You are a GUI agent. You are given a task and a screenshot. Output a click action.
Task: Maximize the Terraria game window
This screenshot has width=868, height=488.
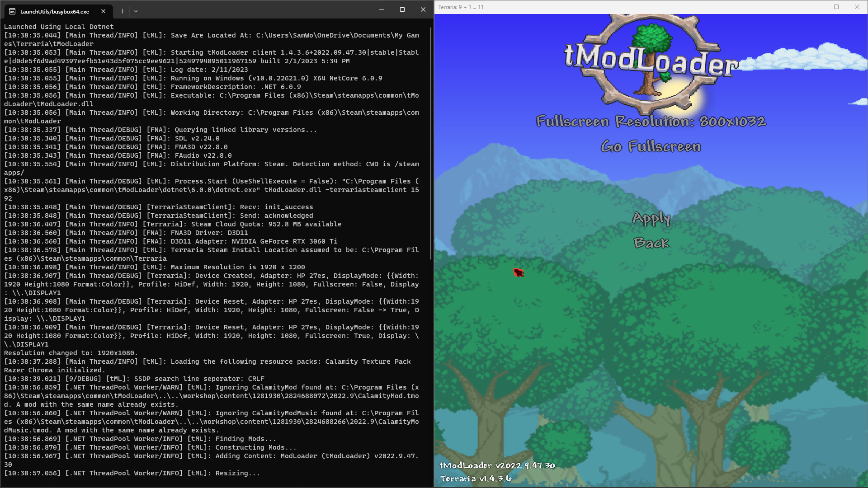click(836, 7)
